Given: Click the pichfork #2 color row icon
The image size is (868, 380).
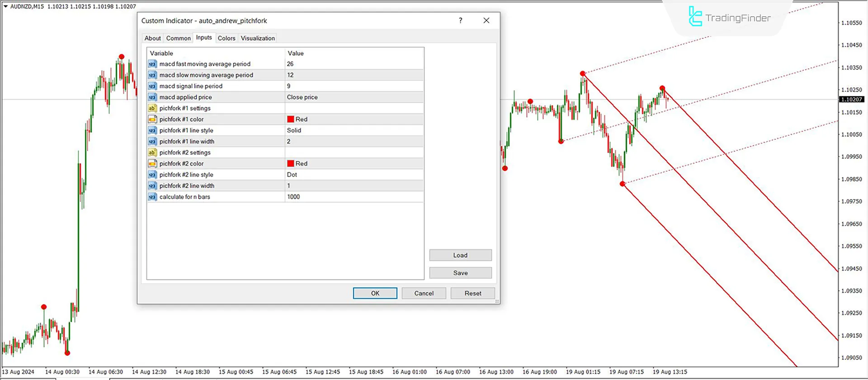Looking at the screenshot, I should pyautogui.click(x=152, y=164).
